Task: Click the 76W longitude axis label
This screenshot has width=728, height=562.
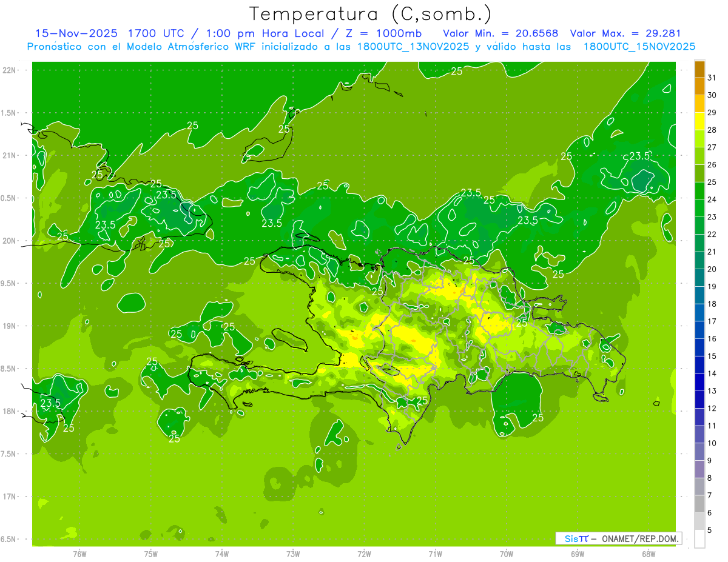Action: point(79,554)
